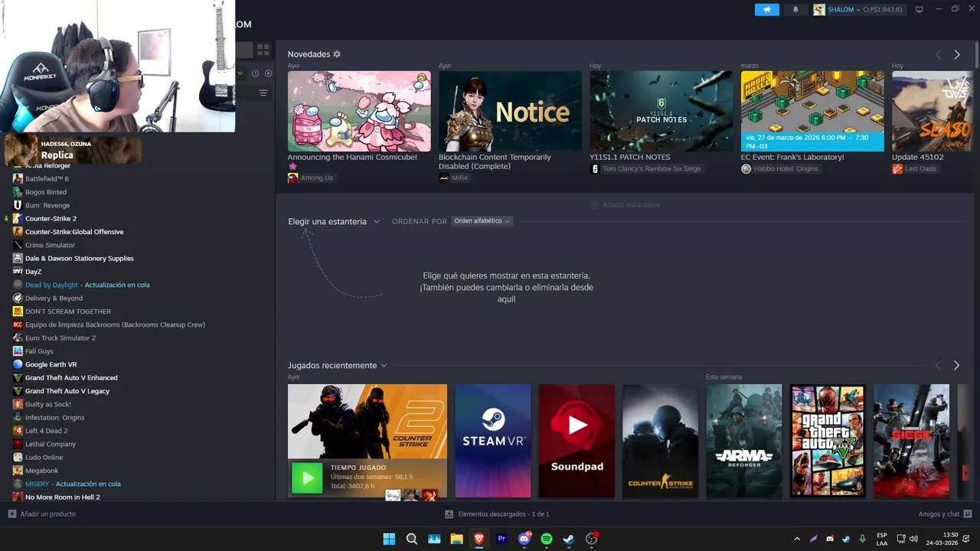Click Añadir un producto plus icon
Image resolution: width=980 pixels, height=551 pixels.
[11, 514]
